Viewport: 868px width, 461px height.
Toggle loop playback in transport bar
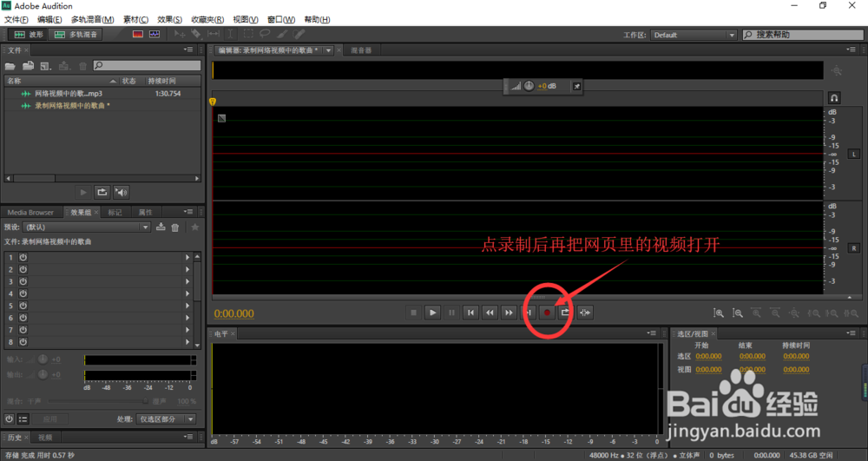pos(565,313)
